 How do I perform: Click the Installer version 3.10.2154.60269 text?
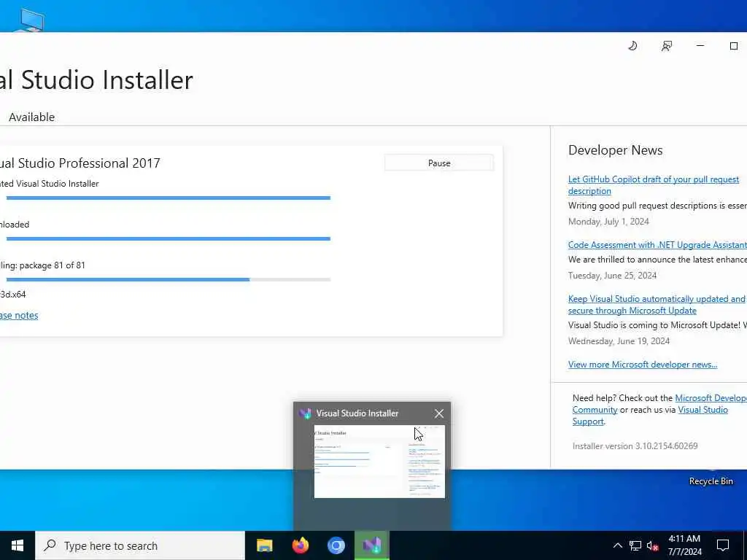coord(635,446)
